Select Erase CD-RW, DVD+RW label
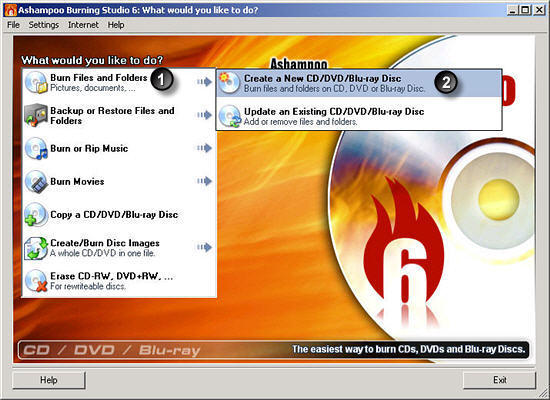The image size is (550, 400). click(x=112, y=276)
